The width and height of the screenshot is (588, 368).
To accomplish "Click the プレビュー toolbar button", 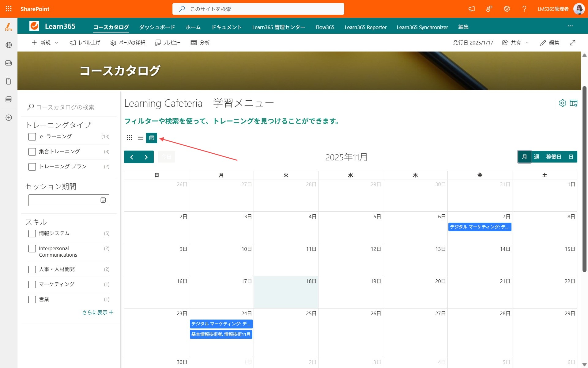I will pyautogui.click(x=168, y=43).
